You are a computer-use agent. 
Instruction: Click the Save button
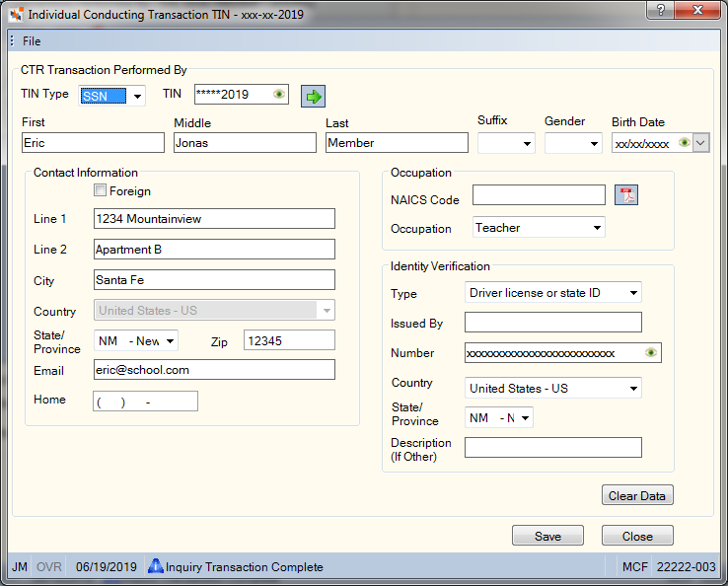[x=547, y=536]
